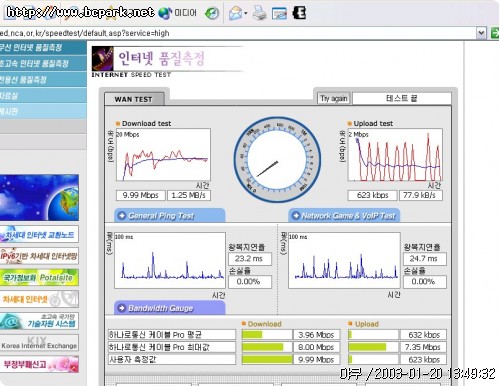Click the 77.9 kB/s upload value
The width and height of the screenshot is (500, 386).
(x=421, y=195)
